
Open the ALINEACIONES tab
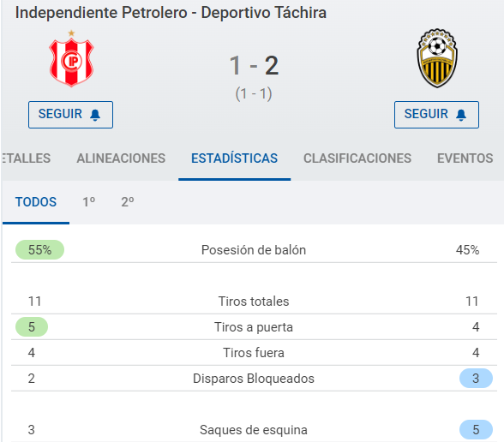pyautogui.click(x=121, y=158)
